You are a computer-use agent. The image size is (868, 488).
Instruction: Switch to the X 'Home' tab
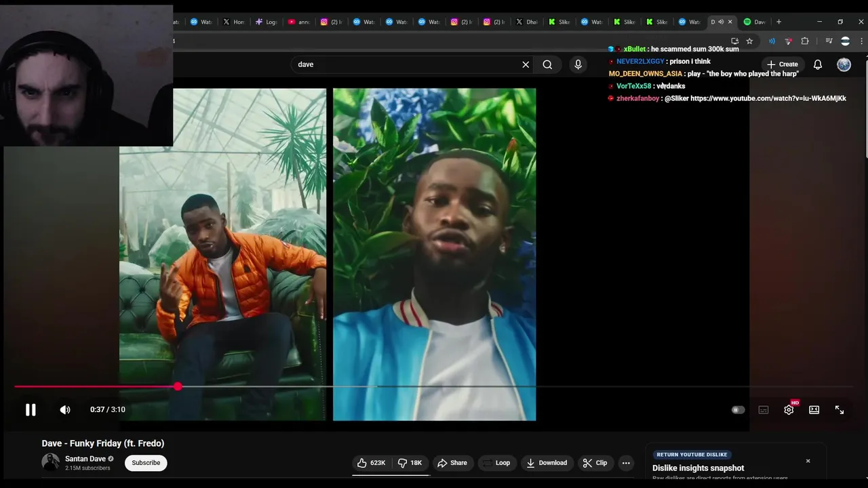(233, 22)
